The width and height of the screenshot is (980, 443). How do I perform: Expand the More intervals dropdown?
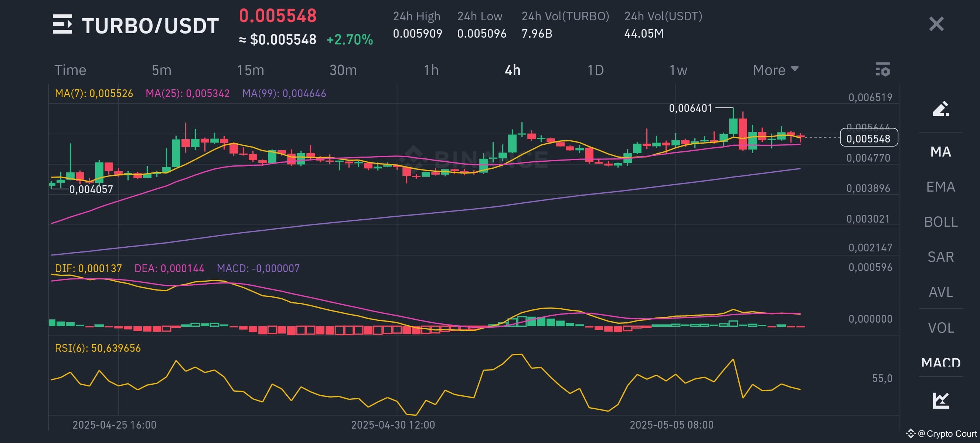tap(775, 70)
